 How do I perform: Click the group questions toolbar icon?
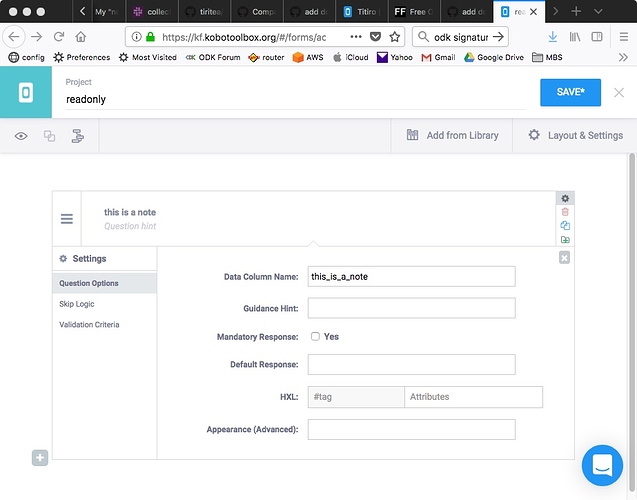[49, 136]
